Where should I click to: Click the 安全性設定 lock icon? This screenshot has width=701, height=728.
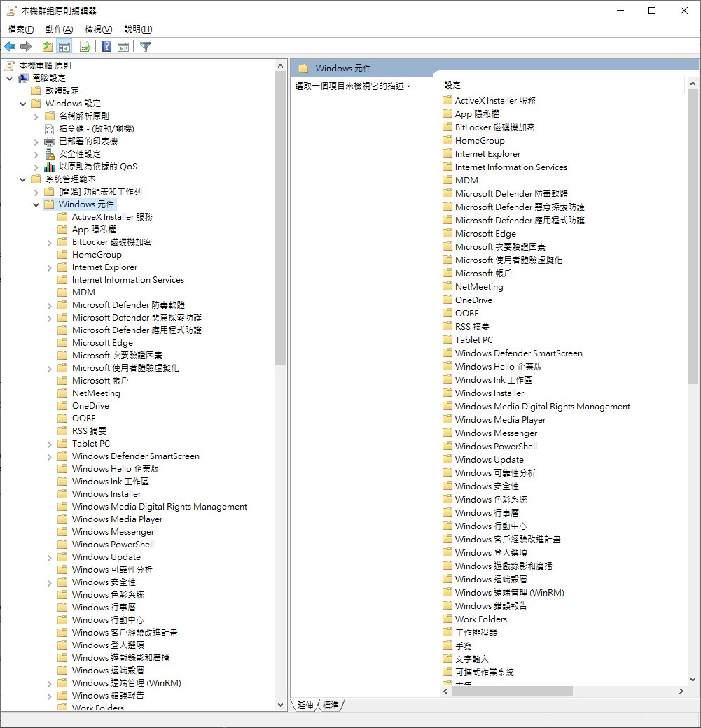click(49, 154)
